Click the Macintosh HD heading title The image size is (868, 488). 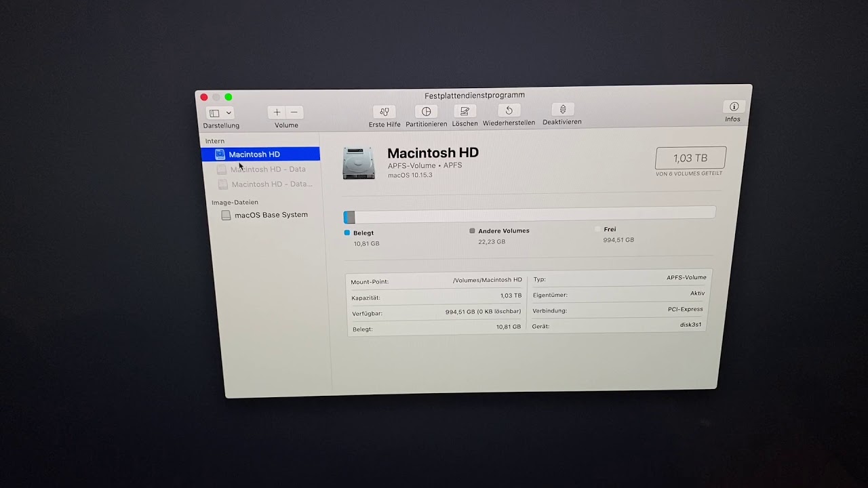[x=433, y=153]
